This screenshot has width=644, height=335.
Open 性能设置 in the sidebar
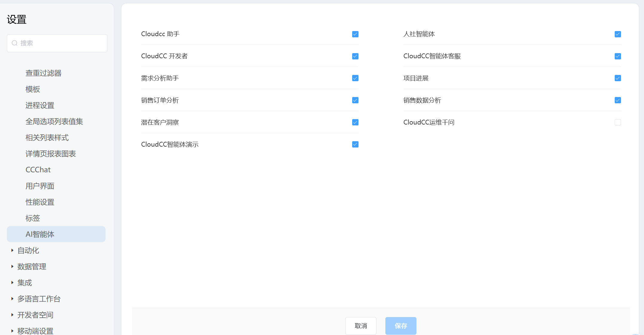pyautogui.click(x=40, y=202)
